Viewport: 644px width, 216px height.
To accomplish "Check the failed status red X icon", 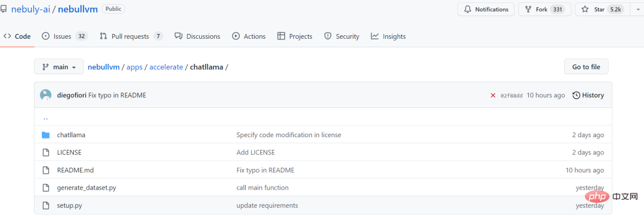I will click(x=493, y=95).
